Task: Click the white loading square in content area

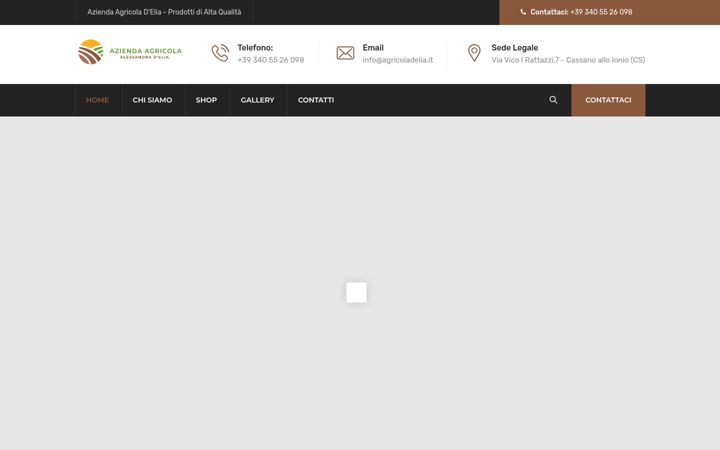Action: (x=356, y=292)
